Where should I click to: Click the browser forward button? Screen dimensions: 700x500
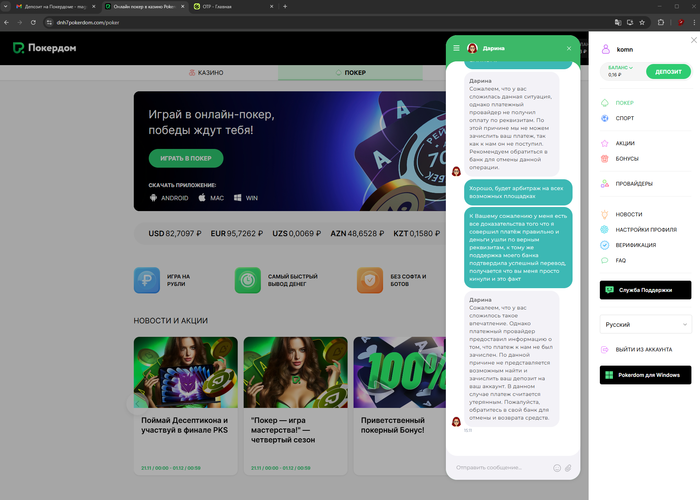[20, 22]
